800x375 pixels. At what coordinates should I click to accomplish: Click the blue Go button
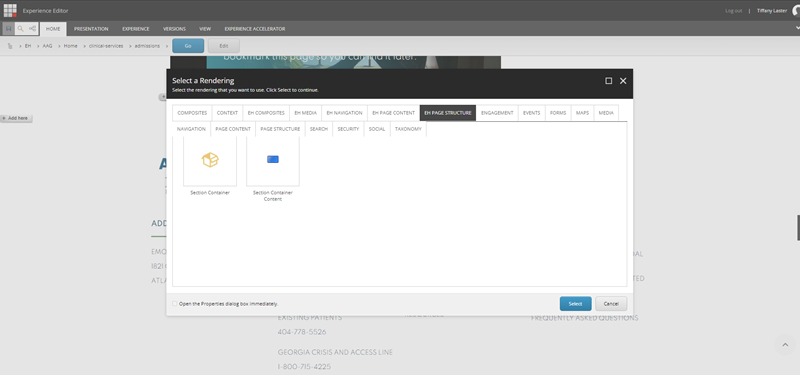click(x=188, y=46)
